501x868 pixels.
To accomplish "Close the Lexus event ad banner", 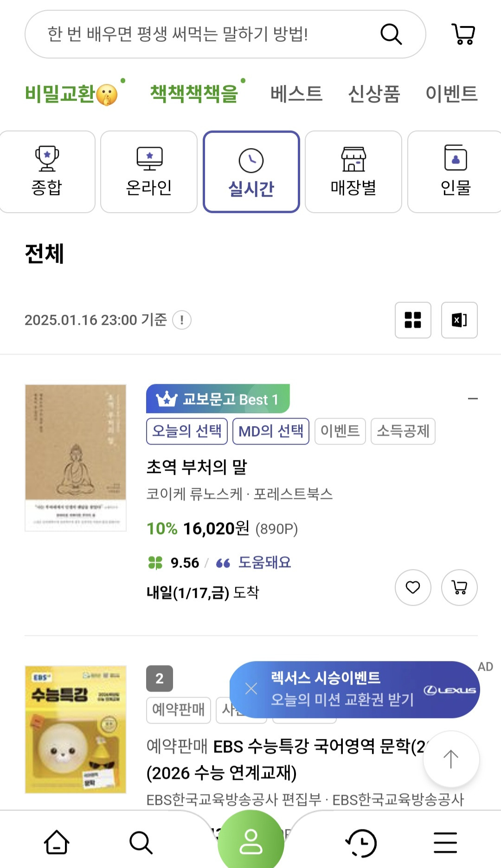I will 251,689.
